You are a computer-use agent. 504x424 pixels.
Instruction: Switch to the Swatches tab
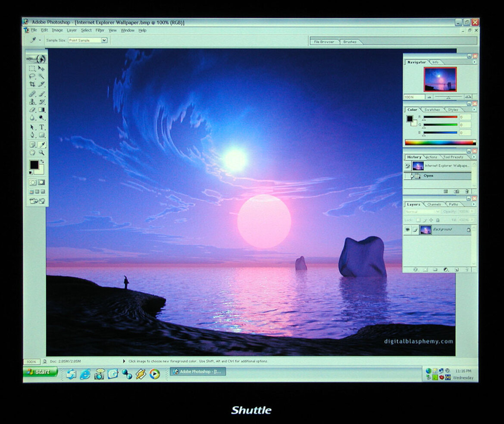click(432, 110)
